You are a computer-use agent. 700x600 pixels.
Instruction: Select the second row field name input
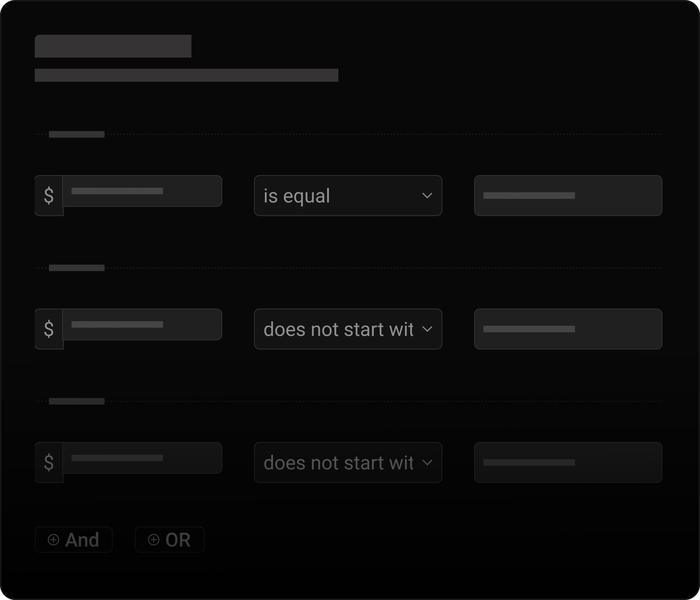(142, 324)
